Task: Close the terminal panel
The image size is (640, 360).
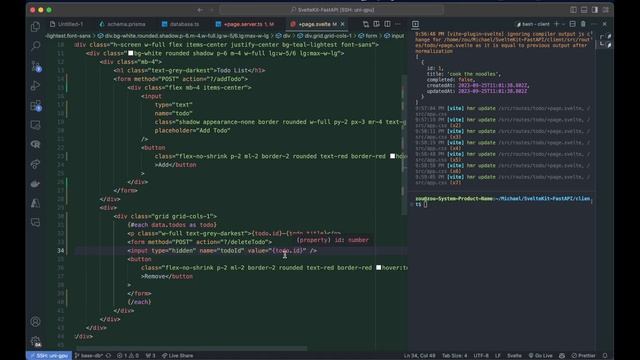Action: pos(605,24)
